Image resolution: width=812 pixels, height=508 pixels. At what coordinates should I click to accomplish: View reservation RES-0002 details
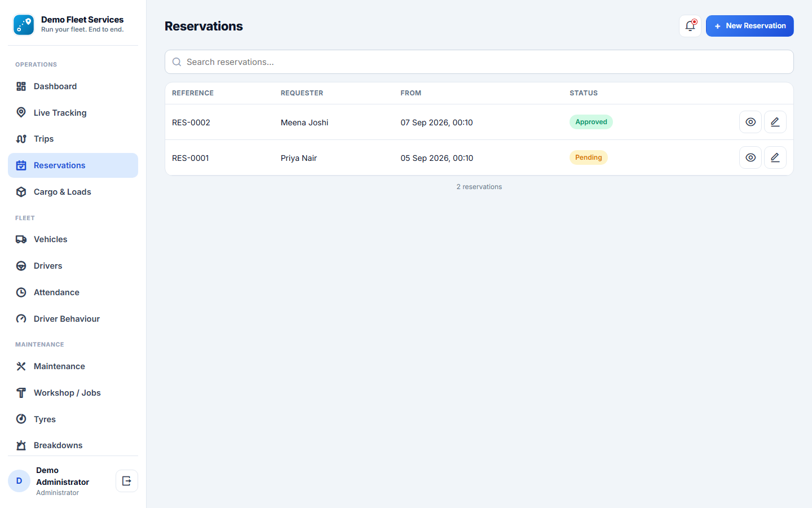[x=751, y=122]
